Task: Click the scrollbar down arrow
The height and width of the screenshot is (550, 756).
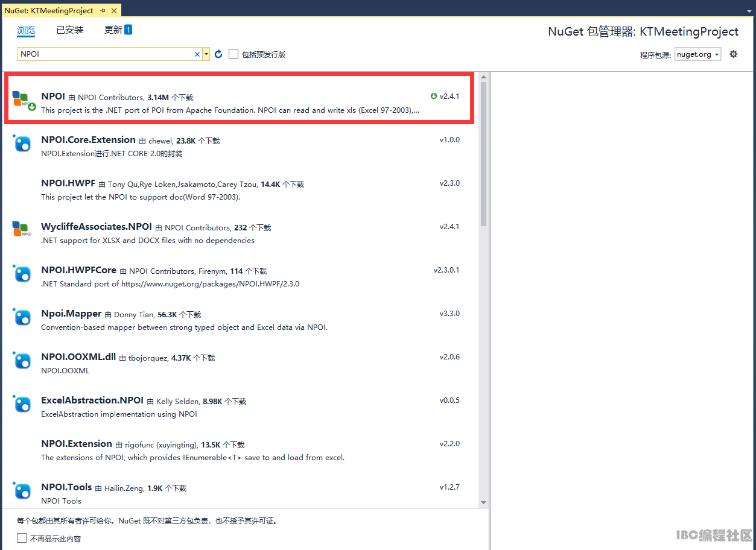Action: coord(483,502)
